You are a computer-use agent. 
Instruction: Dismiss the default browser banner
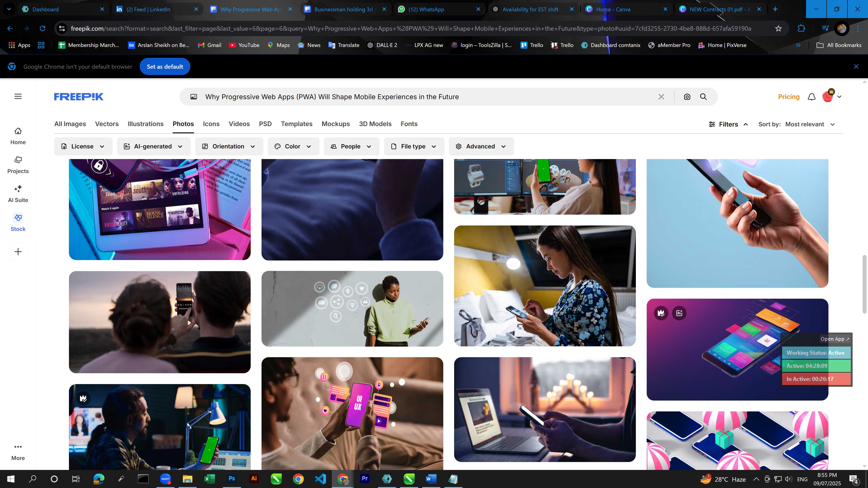[856, 66]
